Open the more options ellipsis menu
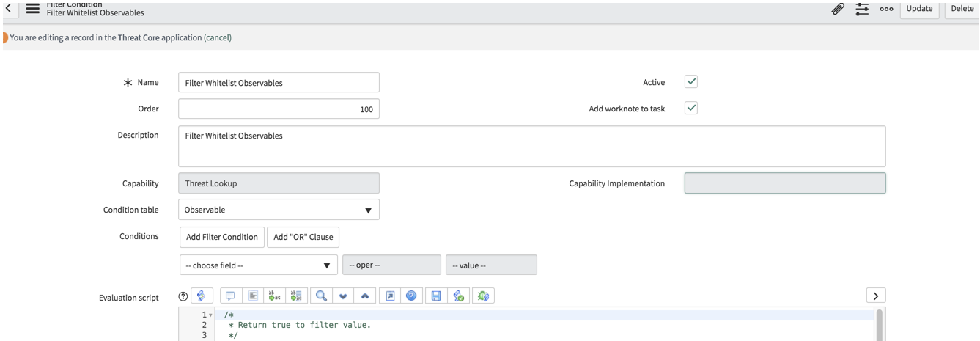 [886, 9]
